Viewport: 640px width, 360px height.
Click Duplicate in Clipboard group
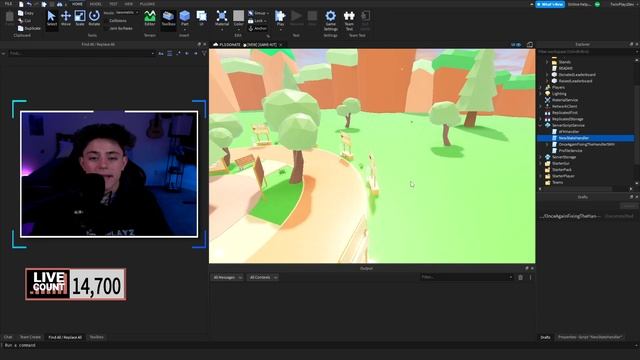point(29,29)
